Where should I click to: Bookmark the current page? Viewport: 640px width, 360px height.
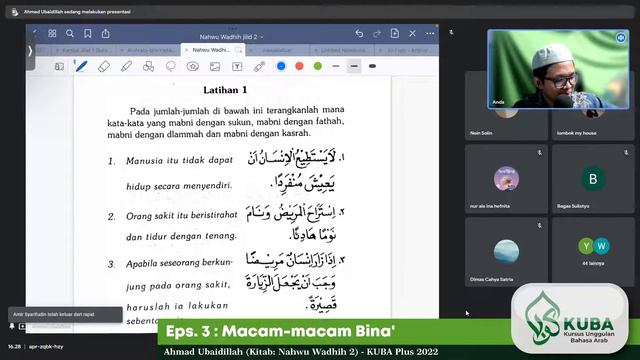tap(88, 33)
